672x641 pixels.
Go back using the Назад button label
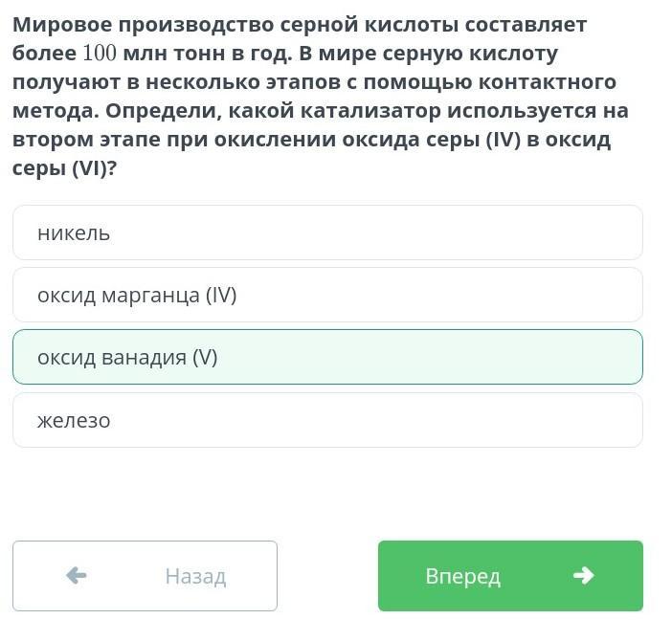coord(195,576)
